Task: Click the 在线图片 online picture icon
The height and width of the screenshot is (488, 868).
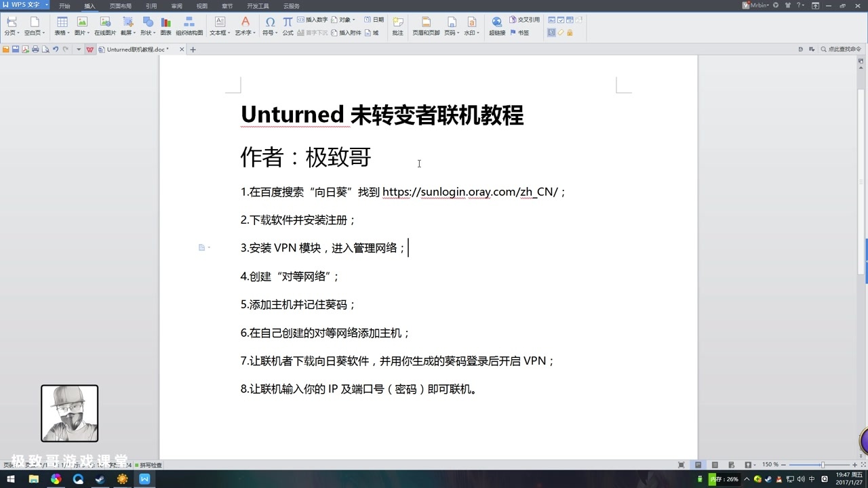Action: [105, 22]
